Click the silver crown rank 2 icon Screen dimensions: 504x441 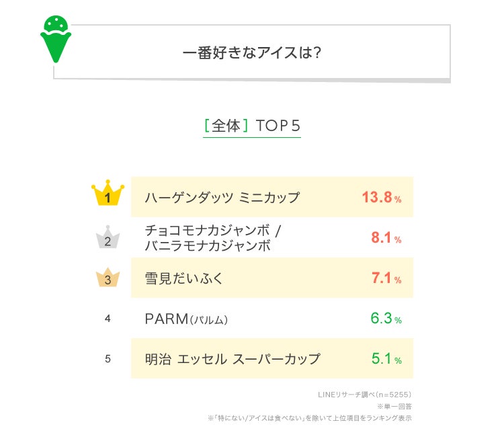tap(108, 239)
